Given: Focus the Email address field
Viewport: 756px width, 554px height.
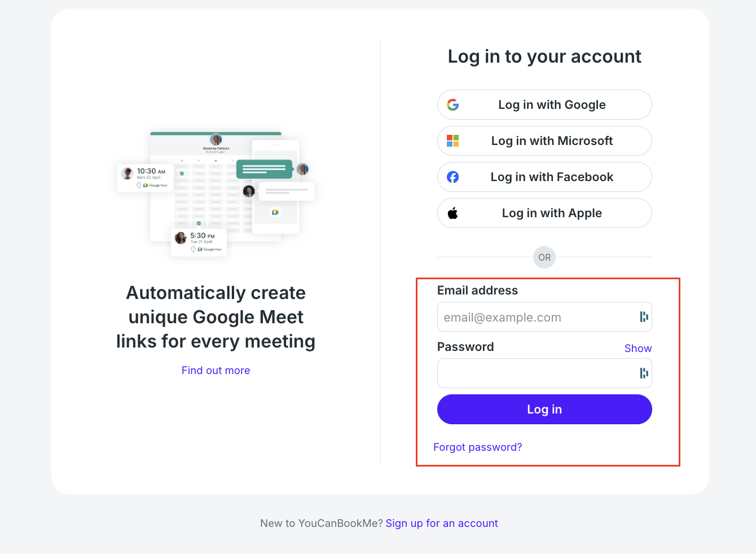Looking at the screenshot, I should pyautogui.click(x=544, y=317).
